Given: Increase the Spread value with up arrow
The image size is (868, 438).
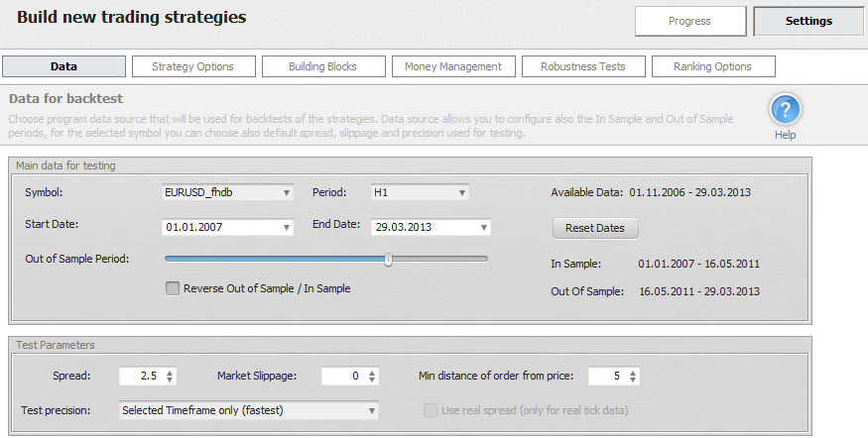Looking at the screenshot, I should 170,373.
